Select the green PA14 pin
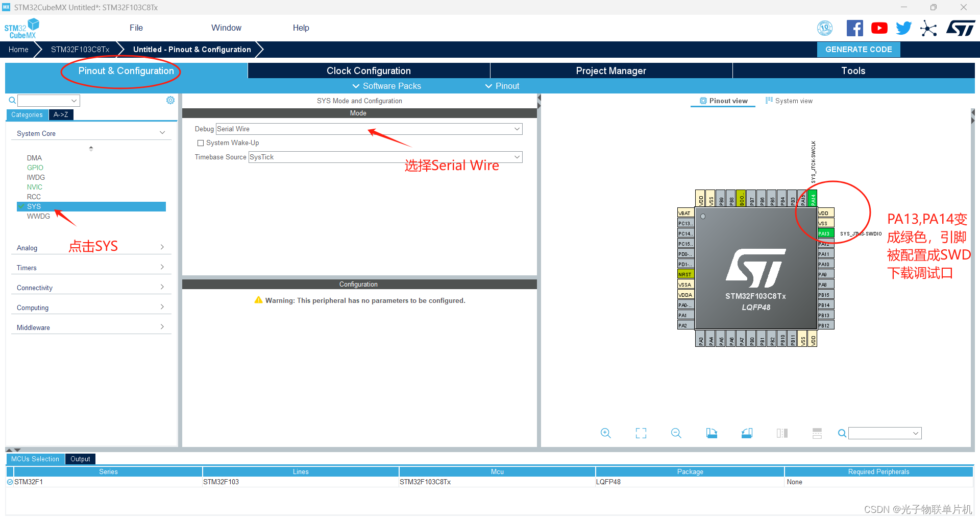The image size is (980, 519). (x=813, y=198)
